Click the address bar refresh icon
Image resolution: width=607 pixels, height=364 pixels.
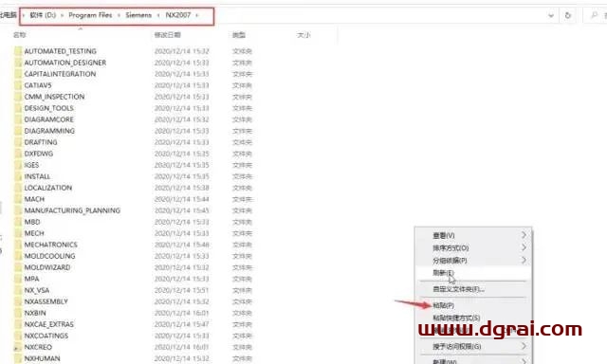[x=568, y=15]
